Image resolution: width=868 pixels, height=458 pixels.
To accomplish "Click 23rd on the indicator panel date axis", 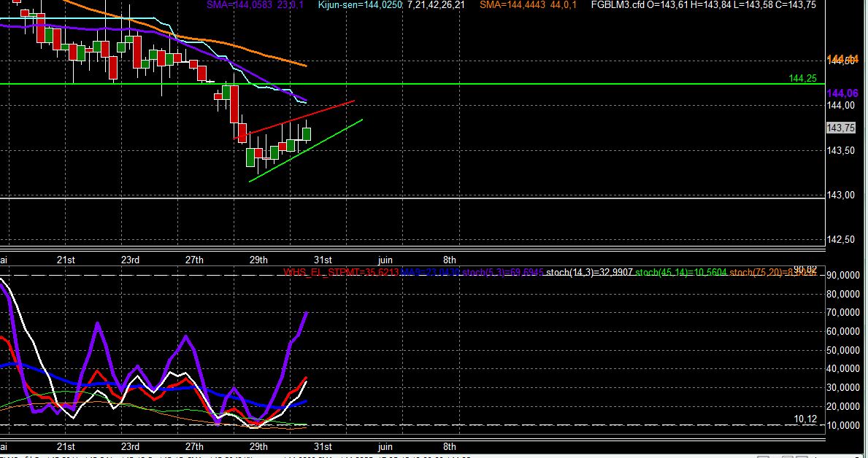I will pos(130,446).
